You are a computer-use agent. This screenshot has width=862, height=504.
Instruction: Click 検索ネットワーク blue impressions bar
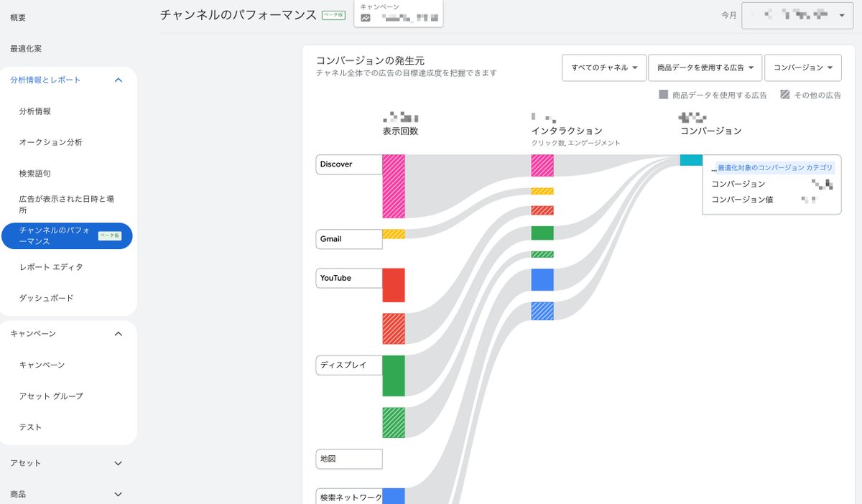394,496
